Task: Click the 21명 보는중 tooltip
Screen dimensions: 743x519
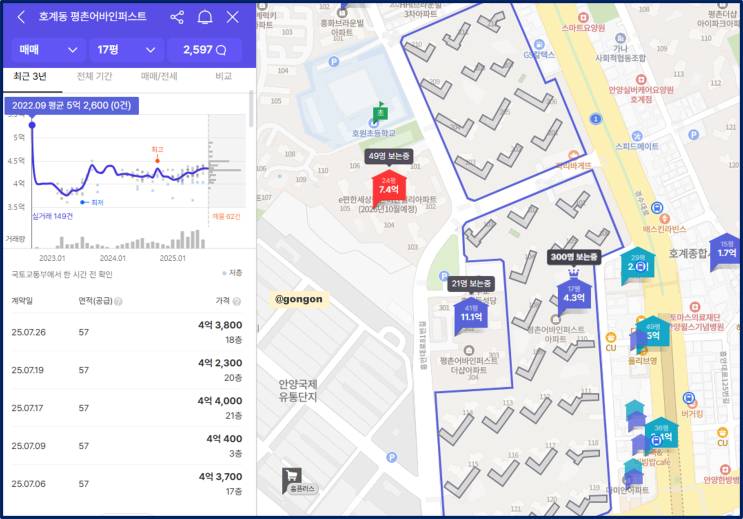Action: (x=471, y=283)
